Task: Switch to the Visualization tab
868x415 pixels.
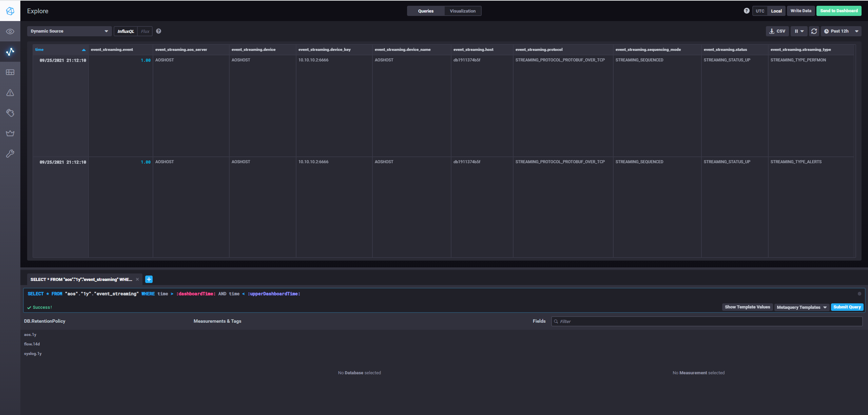Action: pos(463,11)
